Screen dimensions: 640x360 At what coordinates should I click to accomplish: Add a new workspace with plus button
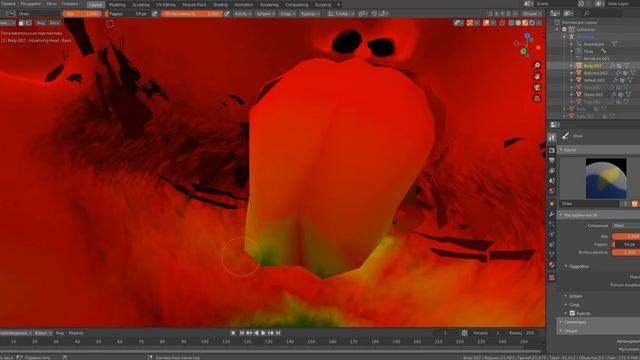click(338, 4)
